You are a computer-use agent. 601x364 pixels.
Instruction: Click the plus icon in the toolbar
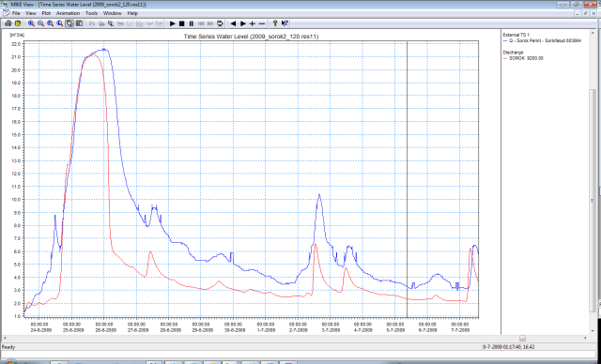click(x=253, y=23)
